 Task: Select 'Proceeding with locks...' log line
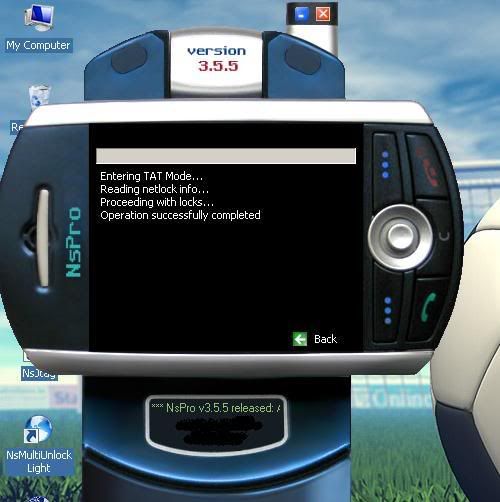(x=157, y=202)
